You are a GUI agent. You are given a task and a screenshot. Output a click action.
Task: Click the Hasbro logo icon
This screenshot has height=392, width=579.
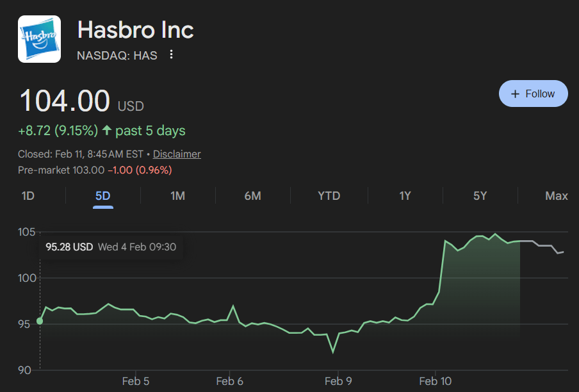[39, 39]
